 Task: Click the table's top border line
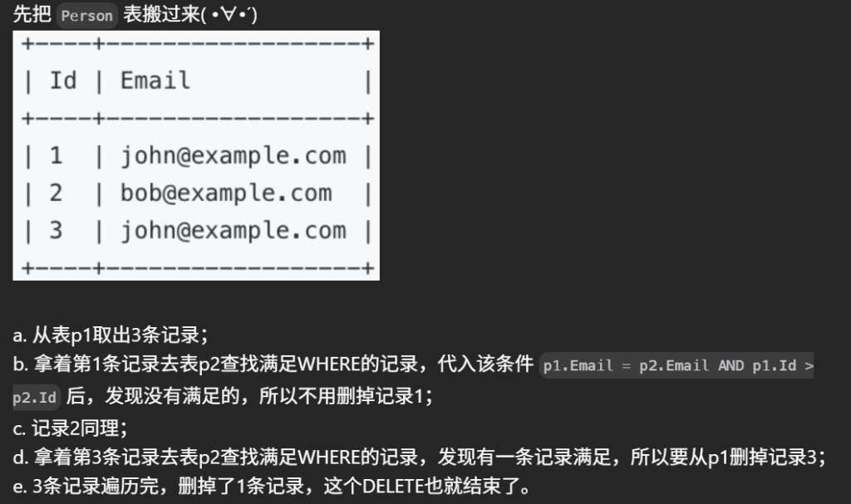point(198,44)
